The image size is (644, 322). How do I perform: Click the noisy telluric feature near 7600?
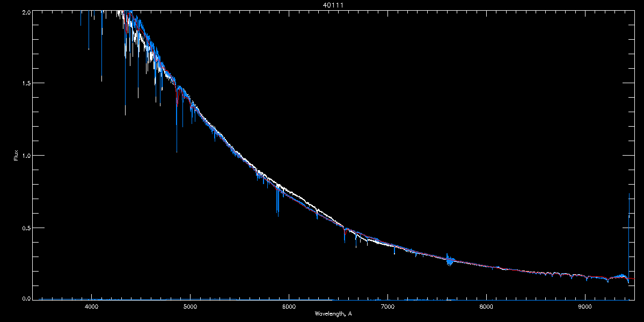click(x=450, y=260)
